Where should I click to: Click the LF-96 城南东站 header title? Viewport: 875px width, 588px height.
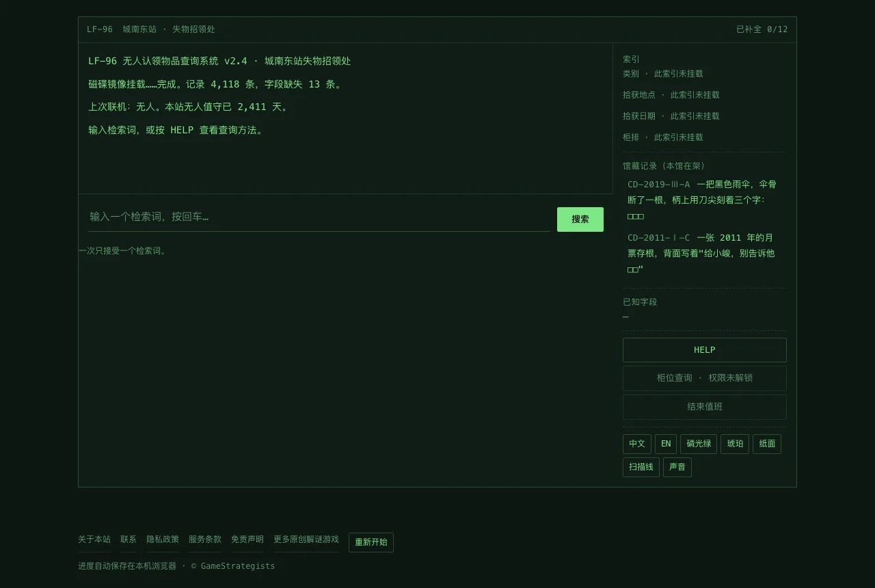[151, 29]
